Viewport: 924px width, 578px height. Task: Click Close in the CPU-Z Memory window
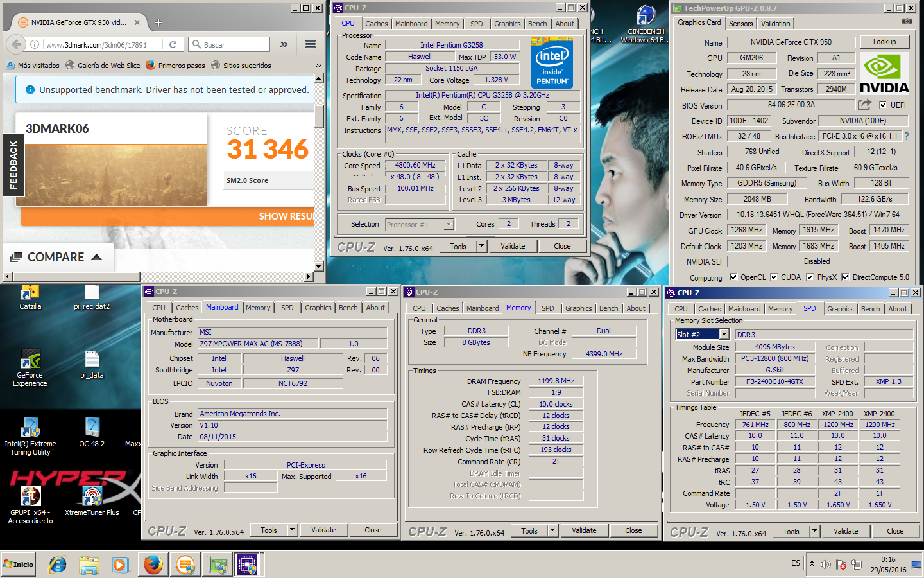633,530
